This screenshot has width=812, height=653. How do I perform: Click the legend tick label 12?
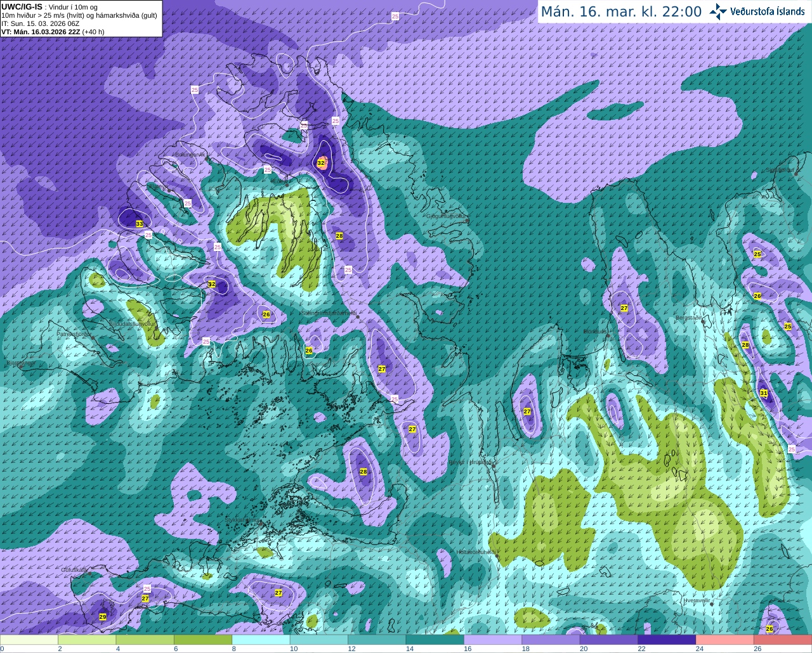pyautogui.click(x=351, y=649)
